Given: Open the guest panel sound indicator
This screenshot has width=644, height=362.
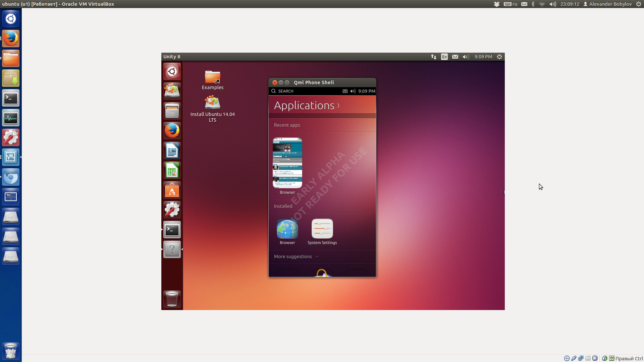Looking at the screenshot, I should 466,57.
